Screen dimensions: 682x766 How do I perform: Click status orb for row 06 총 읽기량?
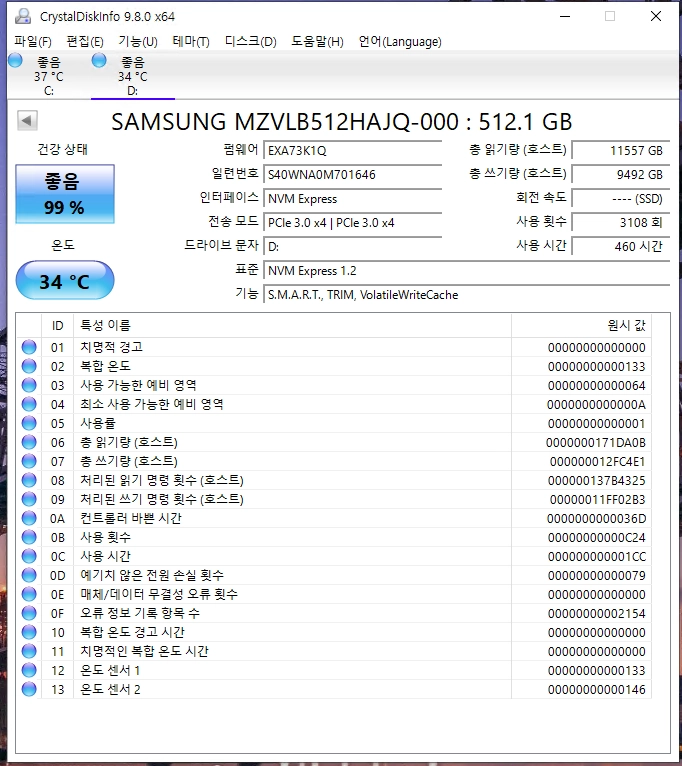click(x=29, y=442)
